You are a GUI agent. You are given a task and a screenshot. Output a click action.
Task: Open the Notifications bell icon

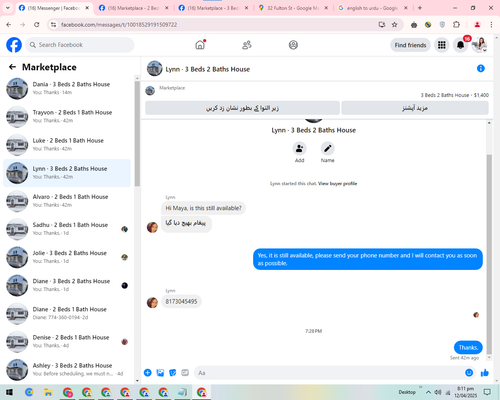pyautogui.click(x=461, y=45)
